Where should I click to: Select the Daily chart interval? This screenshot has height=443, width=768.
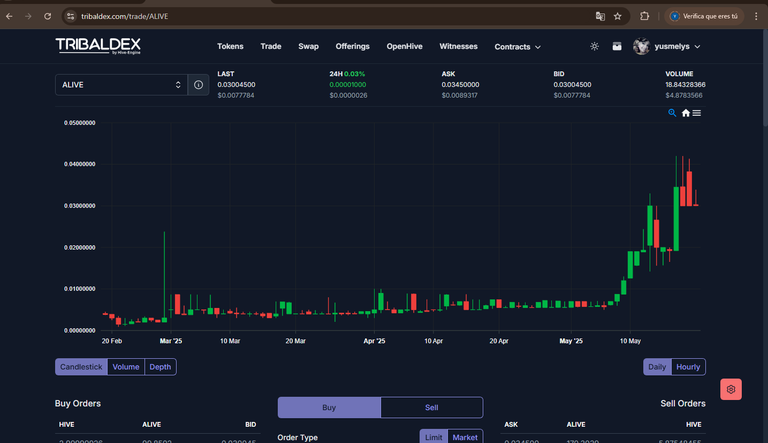click(657, 367)
